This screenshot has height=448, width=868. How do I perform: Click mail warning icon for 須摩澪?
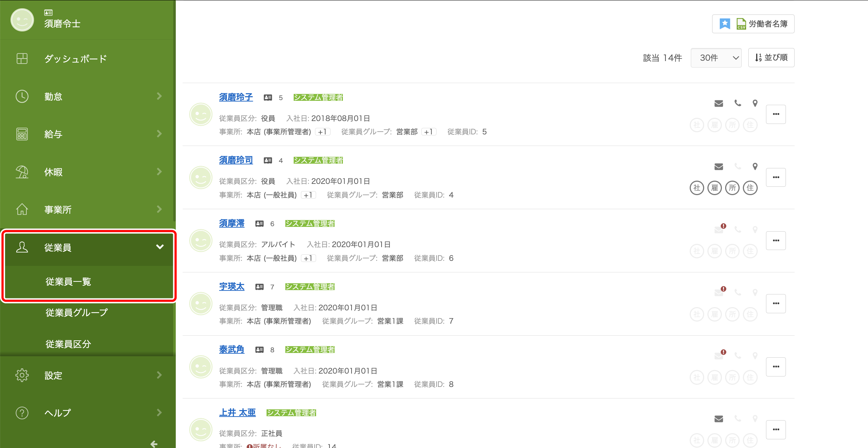[x=719, y=229]
